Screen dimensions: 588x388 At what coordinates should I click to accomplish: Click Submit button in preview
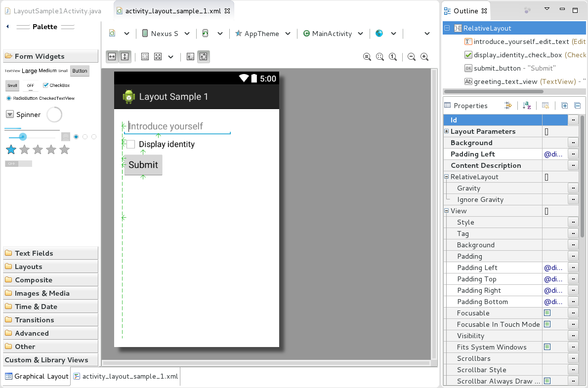[x=143, y=165]
